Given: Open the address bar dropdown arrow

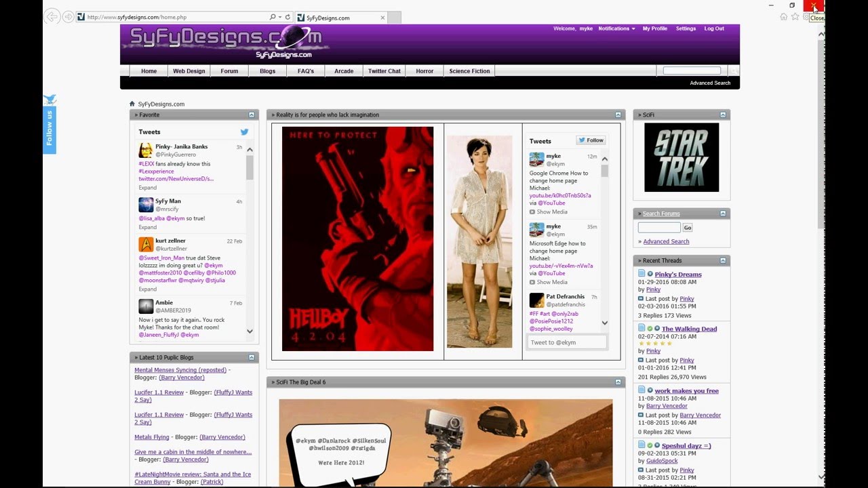Looking at the screenshot, I should tap(280, 17).
